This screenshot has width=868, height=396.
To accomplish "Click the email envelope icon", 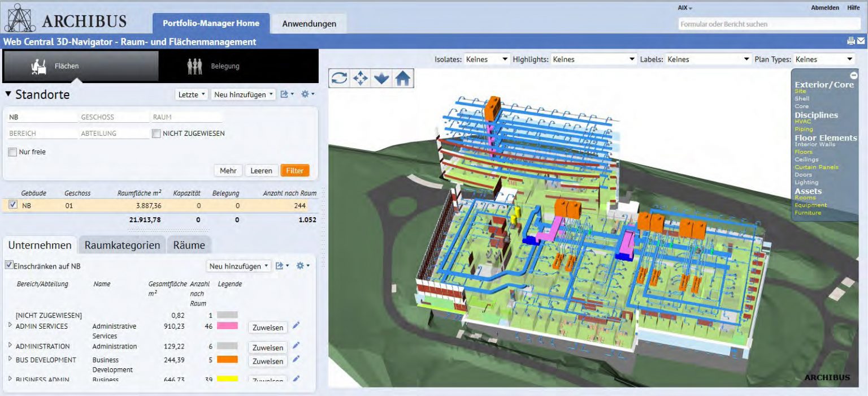I will point(861,41).
